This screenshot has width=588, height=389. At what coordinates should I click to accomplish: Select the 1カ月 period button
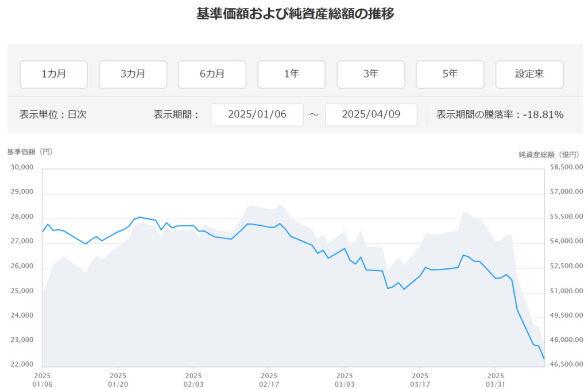point(54,74)
